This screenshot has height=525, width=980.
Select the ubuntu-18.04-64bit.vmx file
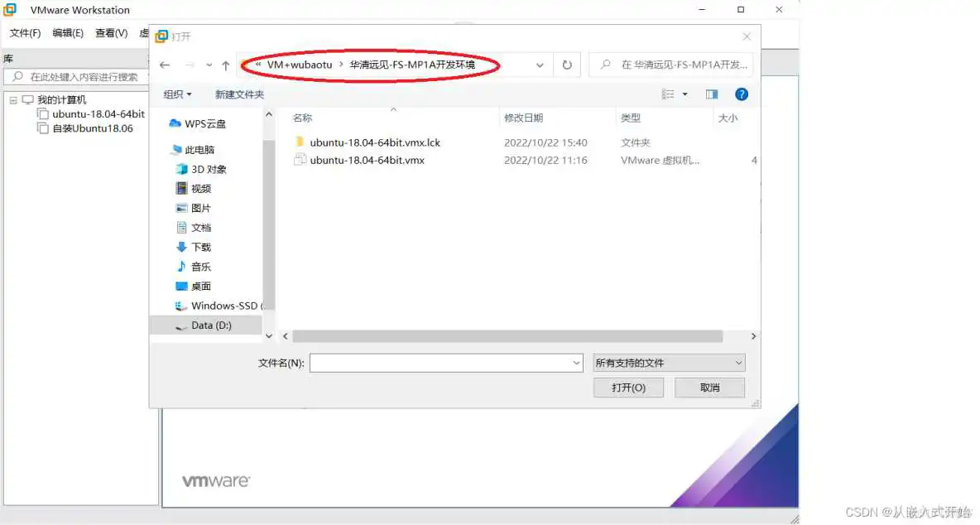(x=367, y=160)
